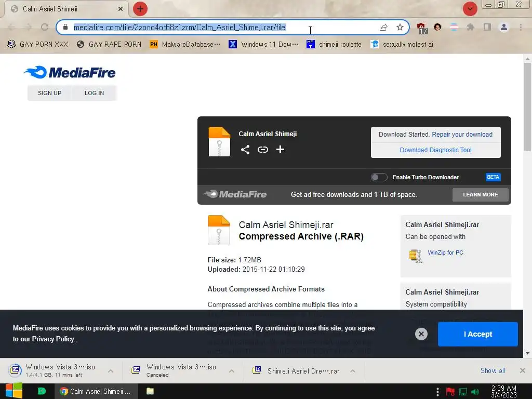Click the browser back arrow
Screen dimensions: 532x399
(11, 27)
